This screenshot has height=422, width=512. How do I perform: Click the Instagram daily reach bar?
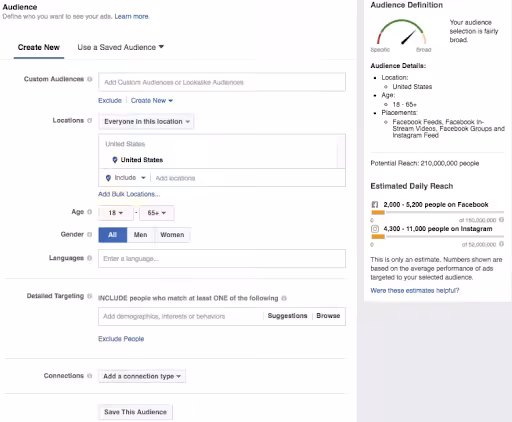[x=438, y=237]
